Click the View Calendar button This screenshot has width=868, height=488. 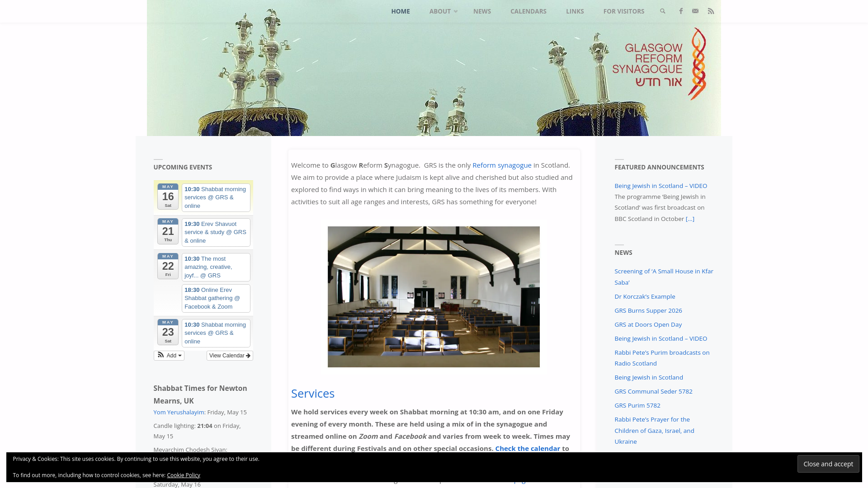click(230, 356)
